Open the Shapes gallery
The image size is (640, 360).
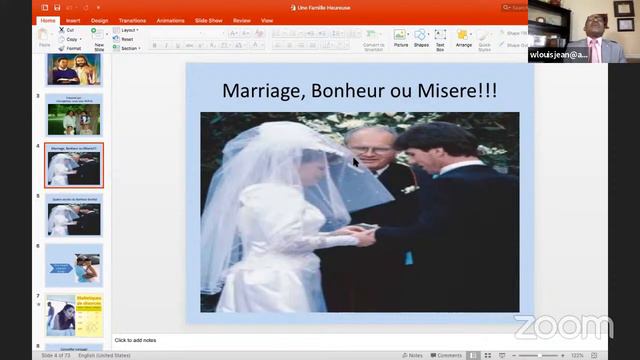[x=420, y=38]
